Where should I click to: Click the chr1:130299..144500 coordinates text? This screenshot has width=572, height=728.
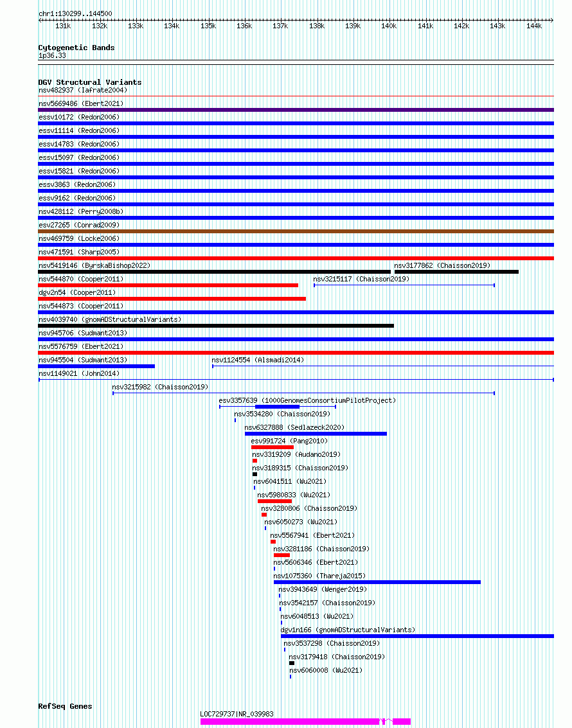click(75, 13)
